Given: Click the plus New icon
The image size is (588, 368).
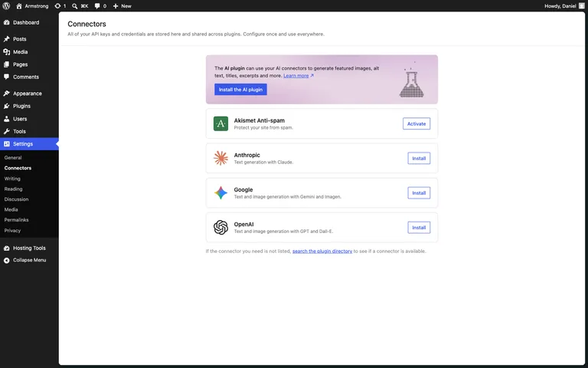Looking at the screenshot, I should click(x=116, y=6).
